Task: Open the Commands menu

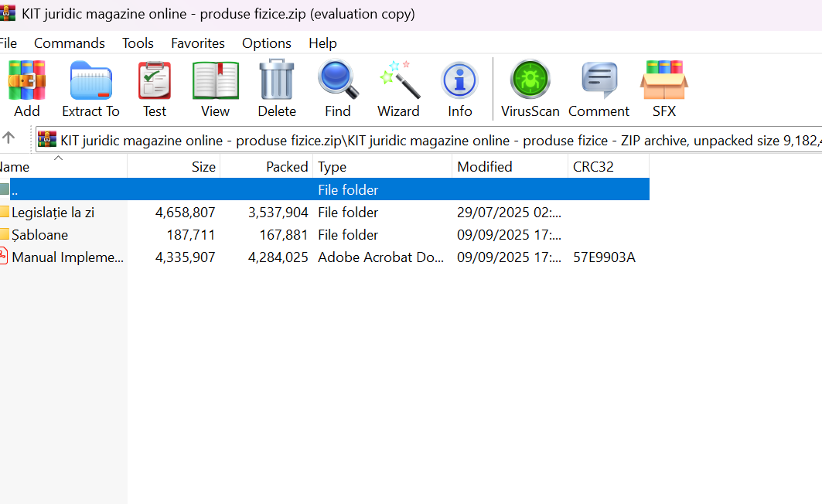Action: click(69, 43)
